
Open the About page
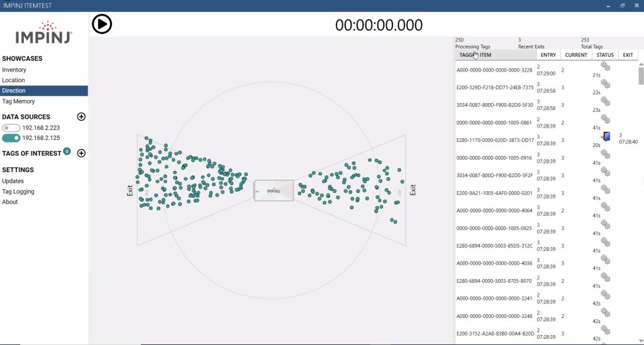click(10, 202)
